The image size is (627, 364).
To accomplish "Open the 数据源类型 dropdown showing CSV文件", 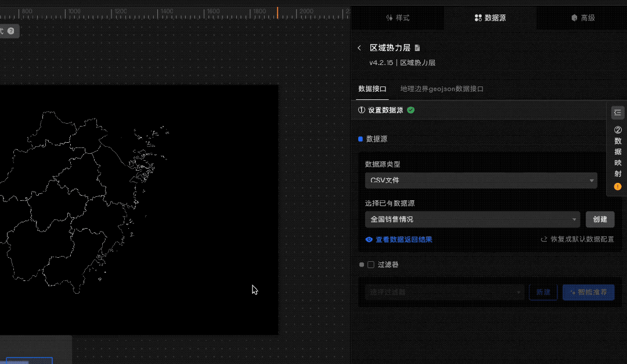I will pos(481,180).
